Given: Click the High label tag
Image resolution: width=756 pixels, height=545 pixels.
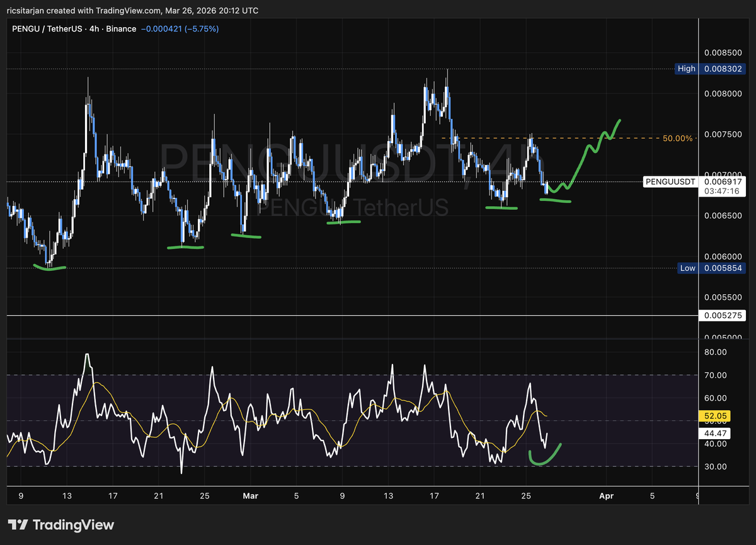Looking at the screenshot, I should [x=687, y=68].
